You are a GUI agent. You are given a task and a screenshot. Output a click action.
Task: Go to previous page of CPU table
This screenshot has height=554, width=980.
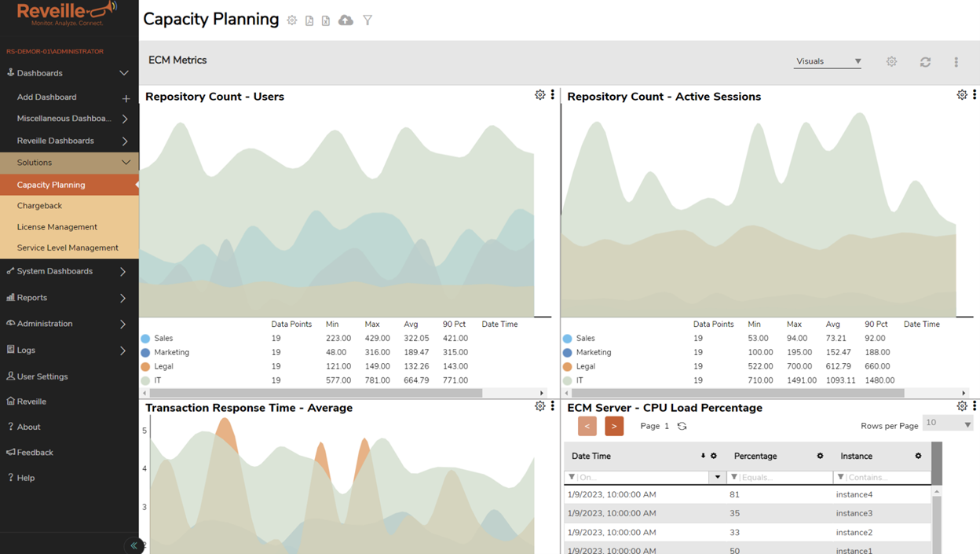point(587,426)
